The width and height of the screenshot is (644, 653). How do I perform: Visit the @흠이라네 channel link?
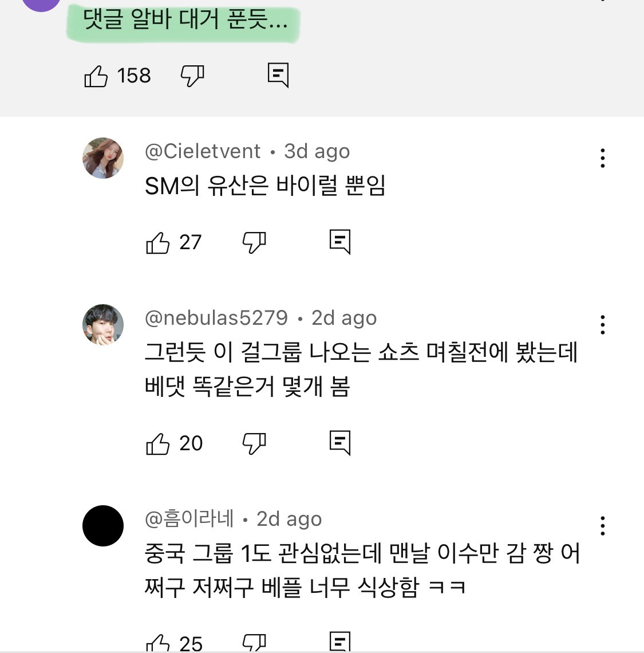pyautogui.click(x=189, y=519)
